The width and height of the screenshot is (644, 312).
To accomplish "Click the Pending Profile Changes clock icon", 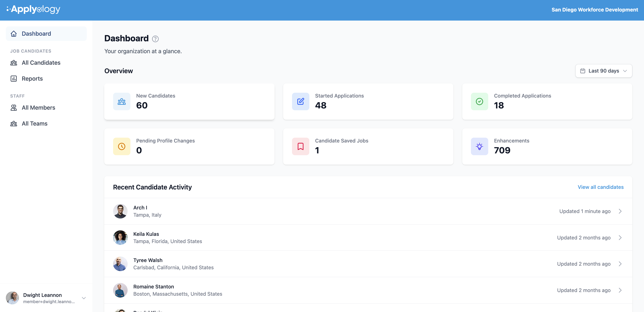I will (x=122, y=147).
